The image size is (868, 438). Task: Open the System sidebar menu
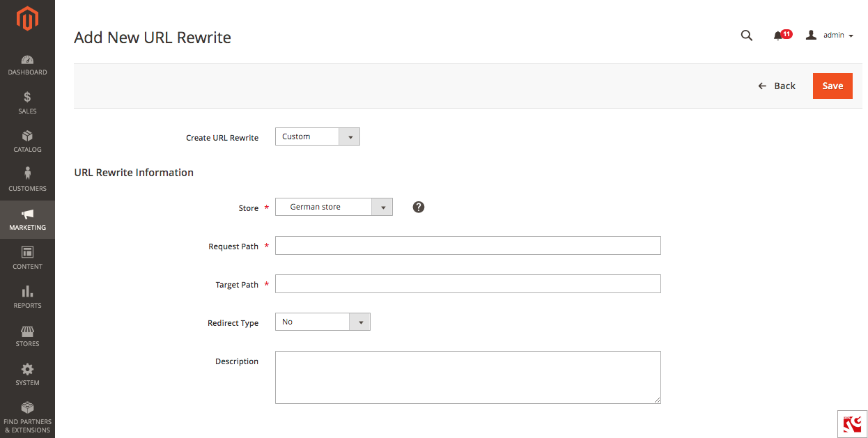[27, 375]
